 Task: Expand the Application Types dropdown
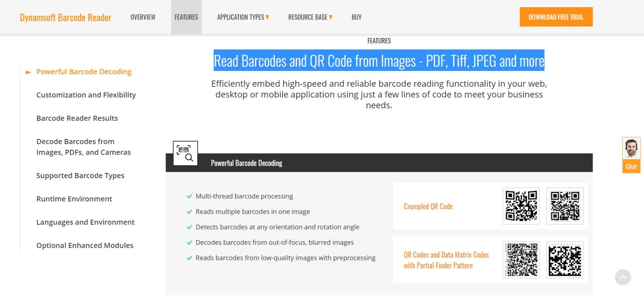click(x=243, y=17)
